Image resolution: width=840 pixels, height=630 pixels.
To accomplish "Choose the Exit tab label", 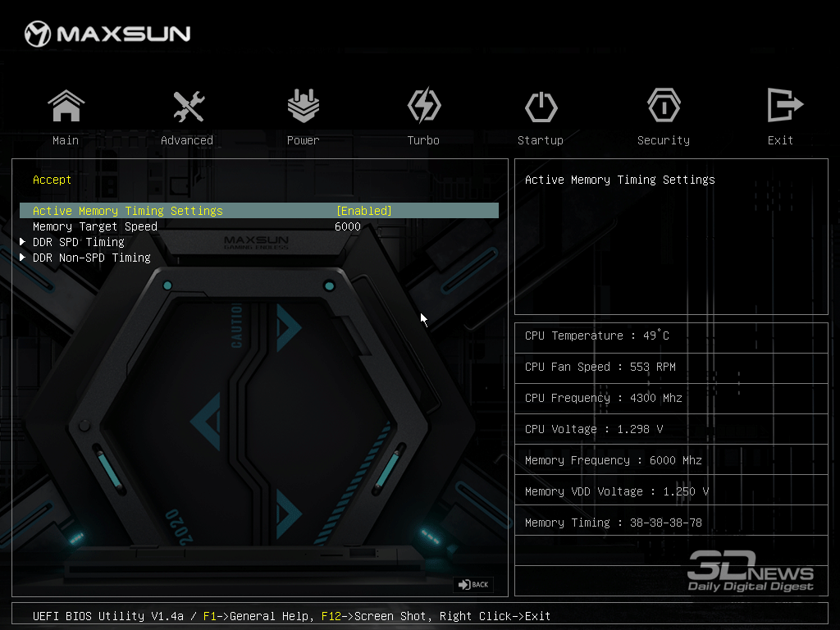I will pos(780,140).
